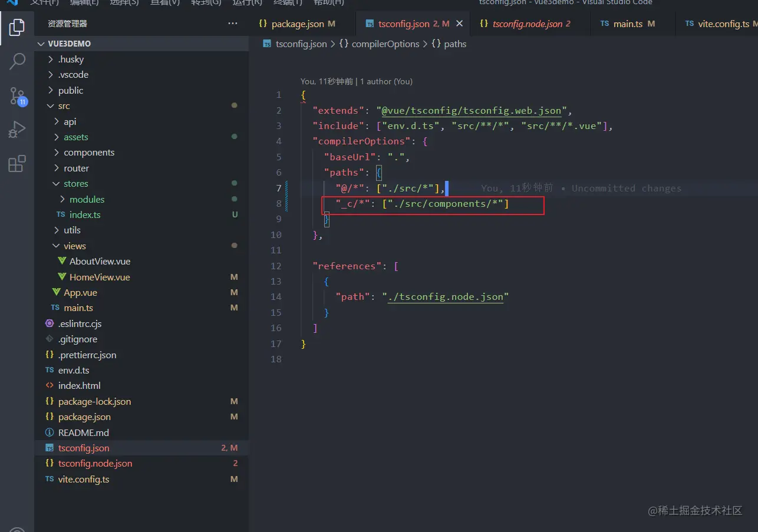Open .gitignore file

[x=141, y=339]
